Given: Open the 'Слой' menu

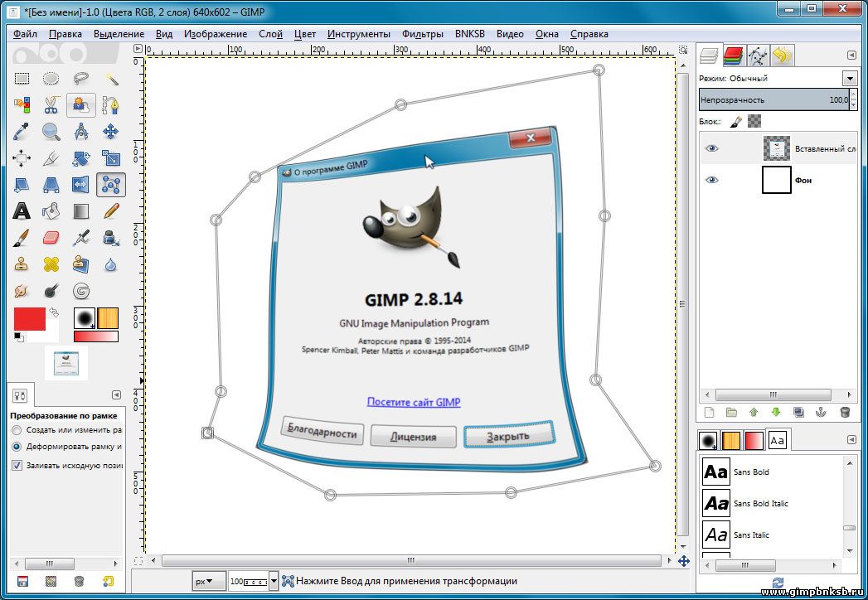Looking at the screenshot, I should pyautogui.click(x=271, y=34).
